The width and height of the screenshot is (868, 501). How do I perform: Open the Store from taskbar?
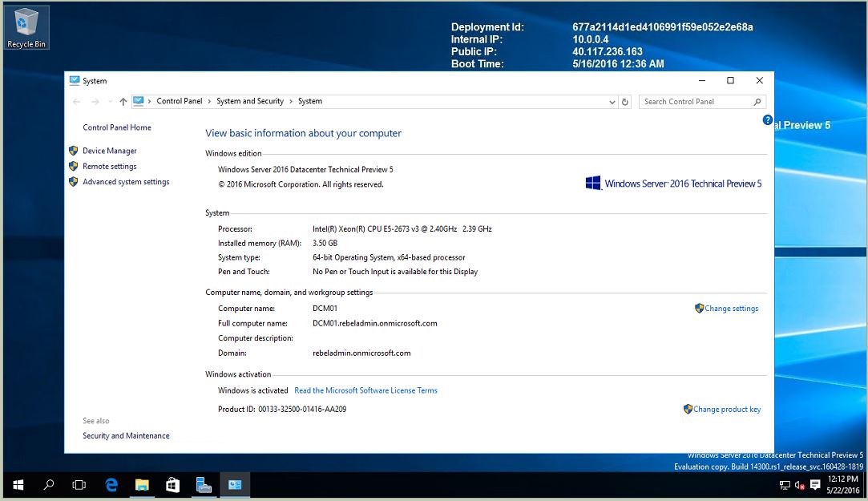172,485
